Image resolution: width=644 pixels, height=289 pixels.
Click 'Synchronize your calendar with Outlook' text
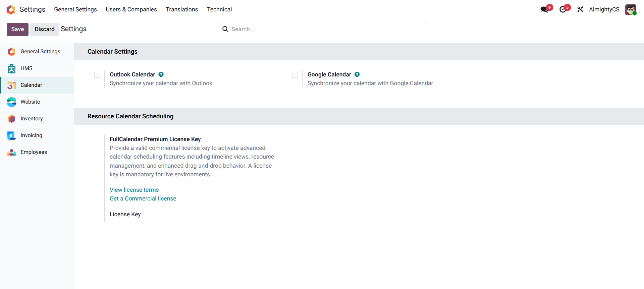(161, 83)
